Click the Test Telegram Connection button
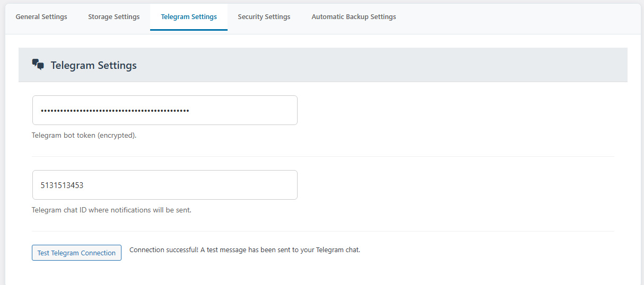Screen dimensions: 644x285 click(76, 253)
